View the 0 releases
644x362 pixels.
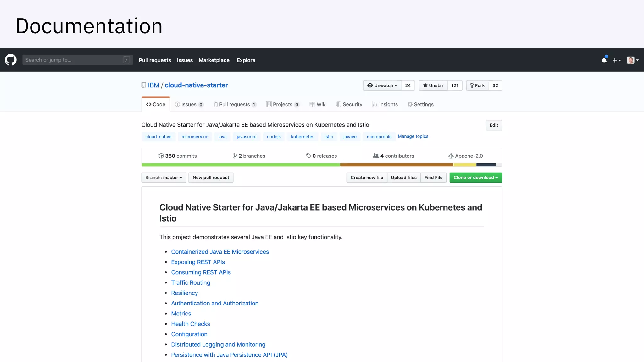321,156
